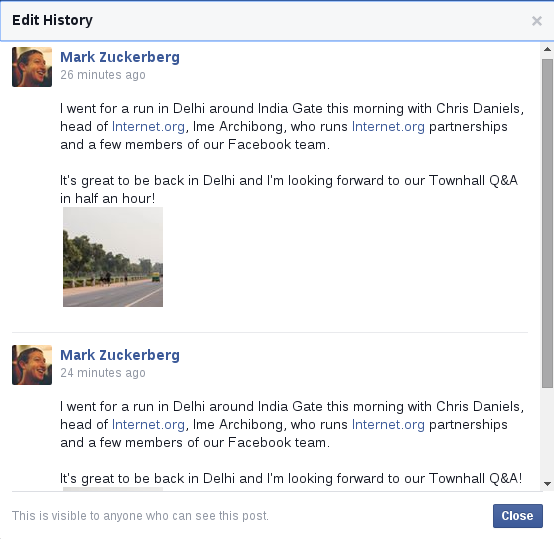Click the scrollbar down arrow

tap(547, 484)
